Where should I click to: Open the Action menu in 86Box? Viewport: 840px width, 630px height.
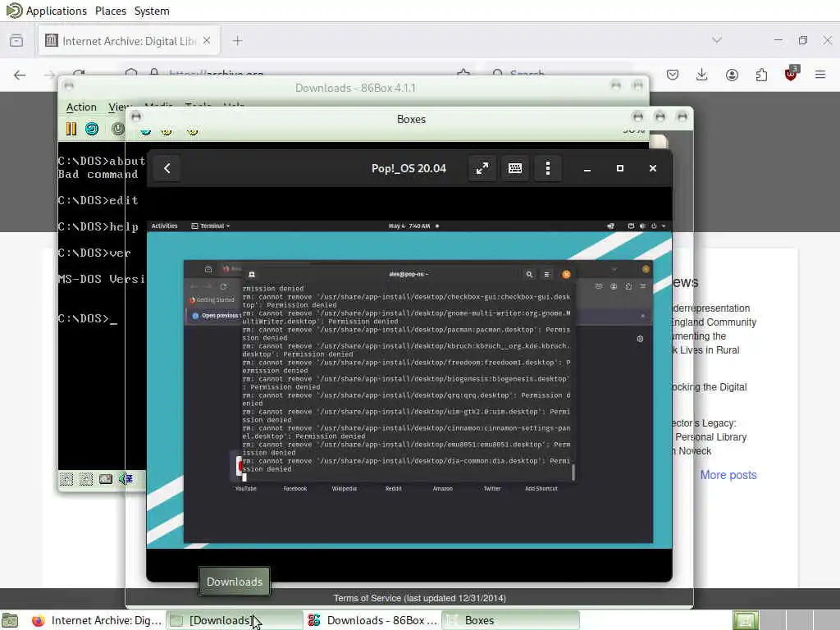click(x=81, y=107)
